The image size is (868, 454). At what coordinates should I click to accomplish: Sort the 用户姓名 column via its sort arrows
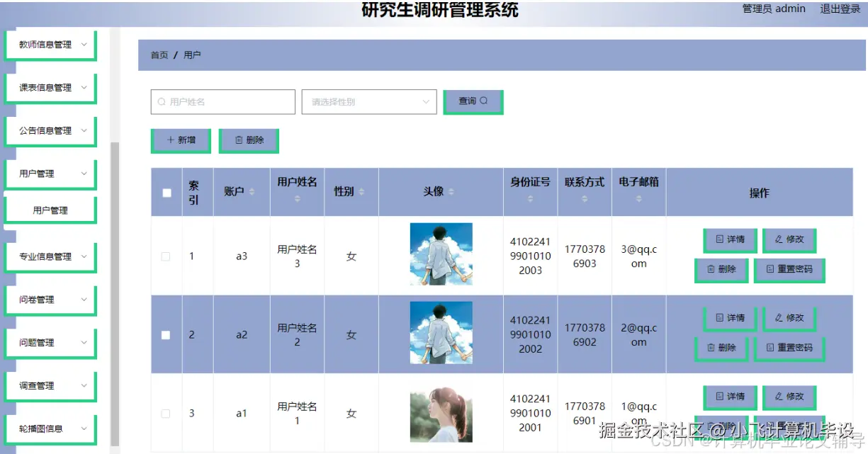tap(297, 199)
